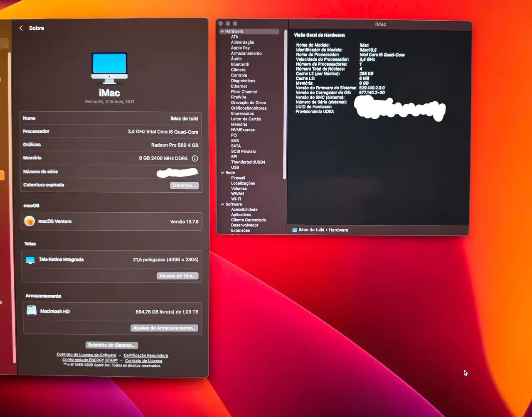Select Diagnósticos in the hardware tree
Viewport: 532px width, 417px height.
[x=243, y=81]
